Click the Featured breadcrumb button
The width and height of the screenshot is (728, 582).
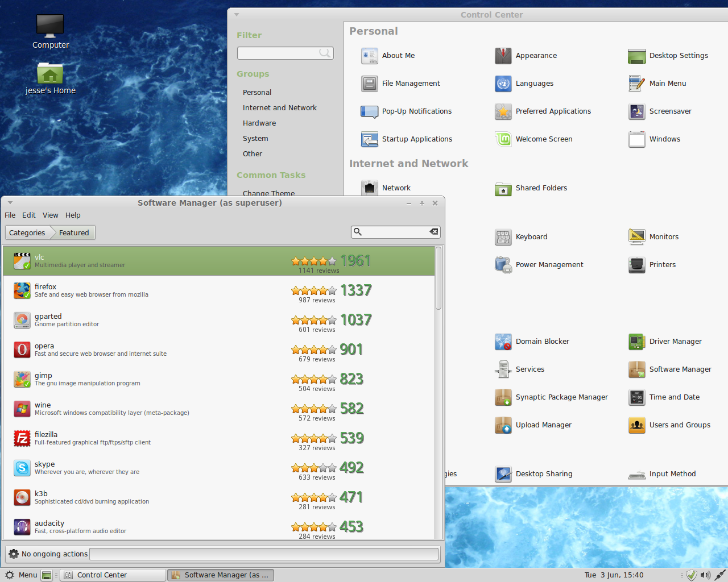(x=74, y=232)
